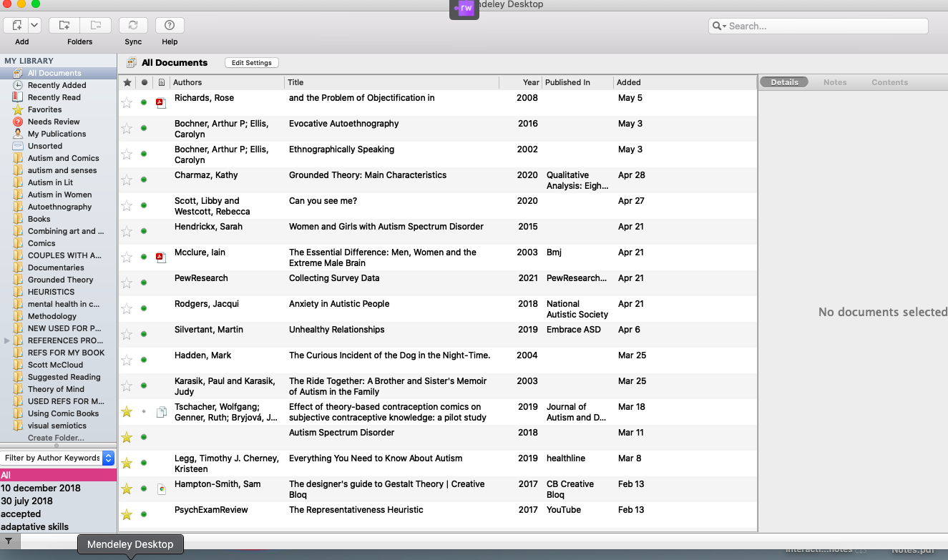Sort by the favorites star column header
Screen dimensions: 948x560
click(127, 82)
